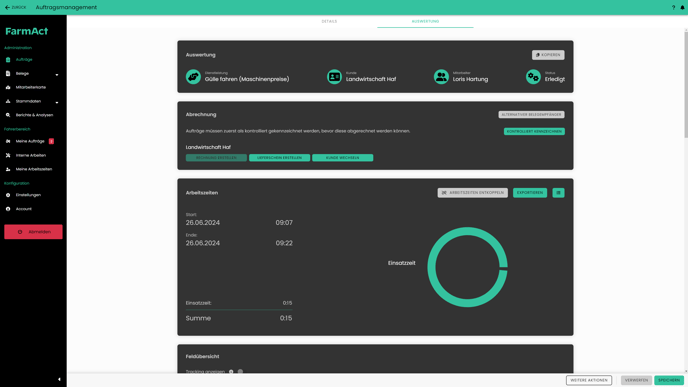Open Berichte & Analysen
Image resolution: width=688 pixels, height=387 pixels.
tap(34, 115)
